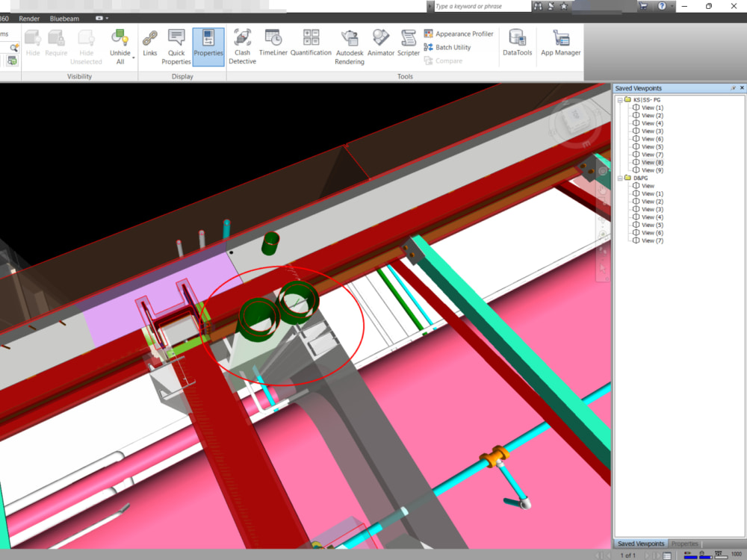This screenshot has height=560, width=747.
Task: Select View (6) under KS|SS- PG
Action: tap(652, 139)
